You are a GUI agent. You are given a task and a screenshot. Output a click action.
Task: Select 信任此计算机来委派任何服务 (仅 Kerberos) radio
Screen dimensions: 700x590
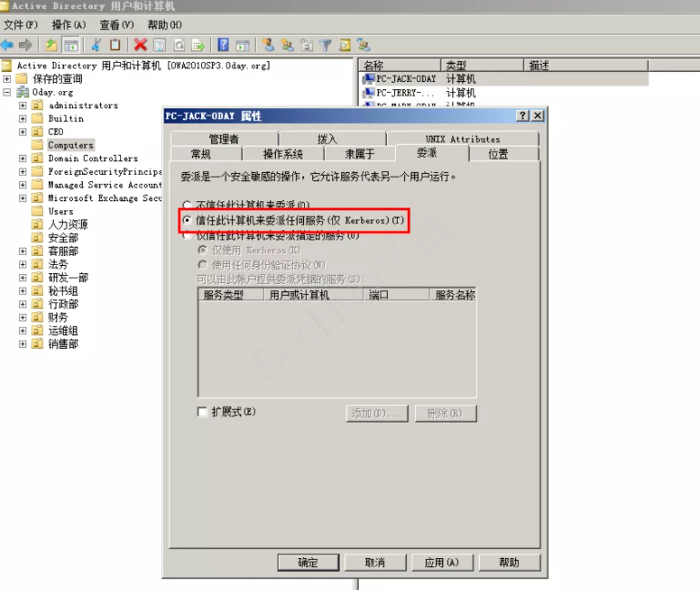pos(187,220)
